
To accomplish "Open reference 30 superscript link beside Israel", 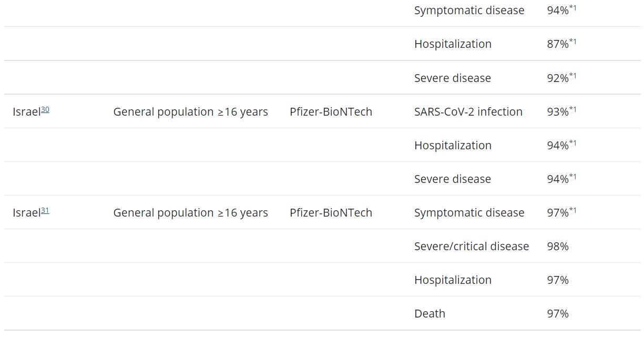I will [x=45, y=110].
